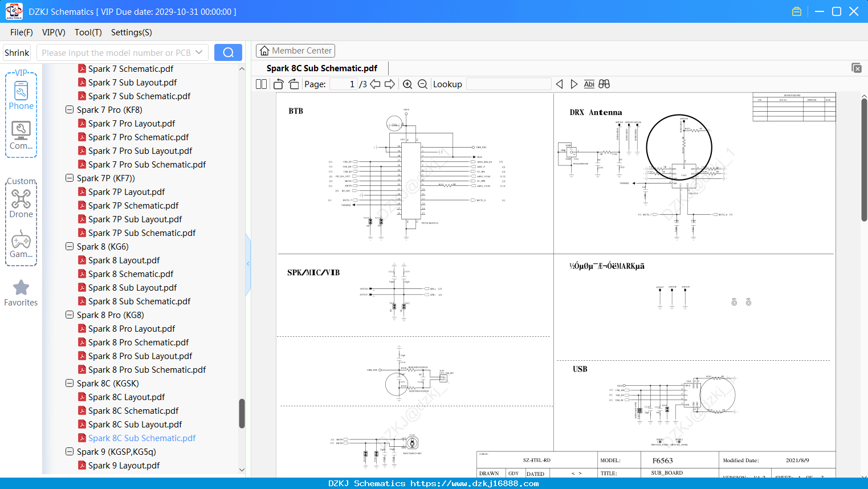Open Spark 8 Layout.pdf
This screenshot has height=489, width=868.
pyautogui.click(x=124, y=260)
